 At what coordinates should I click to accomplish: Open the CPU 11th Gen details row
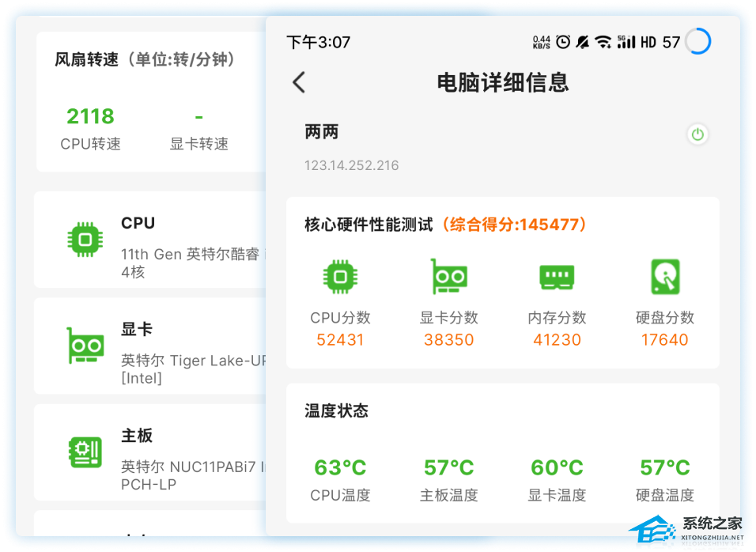pyautogui.click(x=150, y=240)
